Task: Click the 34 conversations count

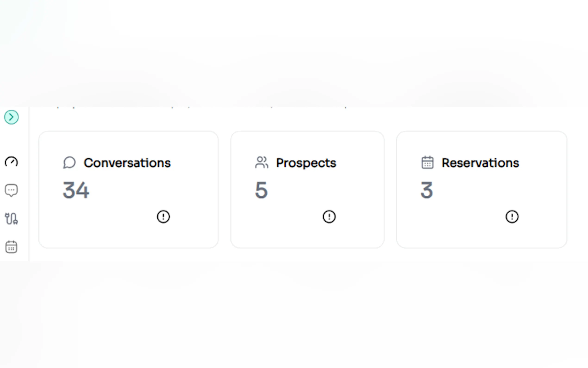Action: coord(76,190)
